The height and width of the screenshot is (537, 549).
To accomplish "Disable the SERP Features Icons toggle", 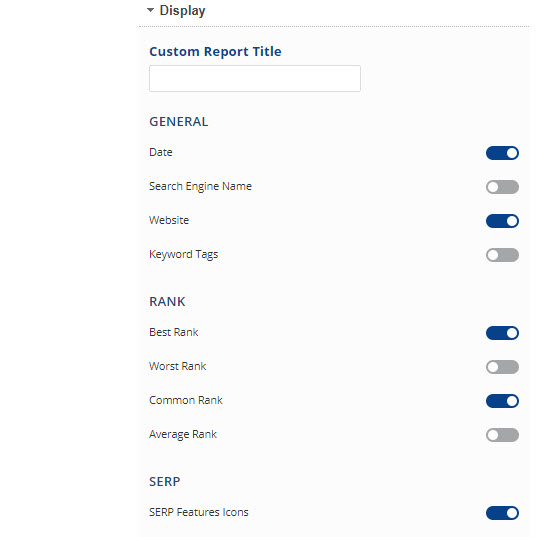I will tap(502, 513).
